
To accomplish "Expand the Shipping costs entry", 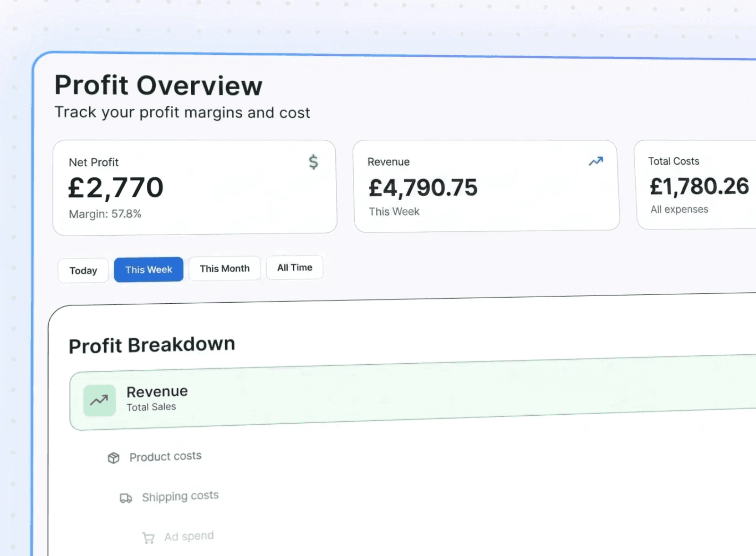I will [x=180, y=496].
